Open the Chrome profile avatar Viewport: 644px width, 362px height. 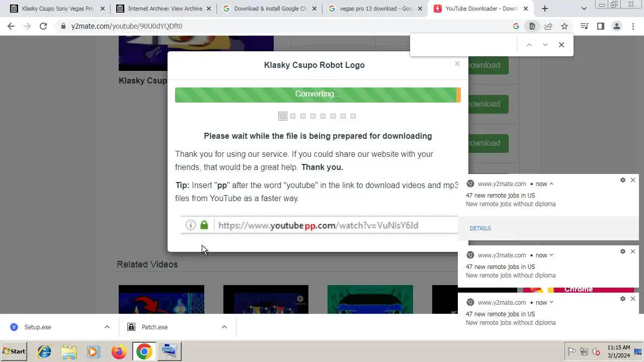pyautogui.click(x=616, y=26)
